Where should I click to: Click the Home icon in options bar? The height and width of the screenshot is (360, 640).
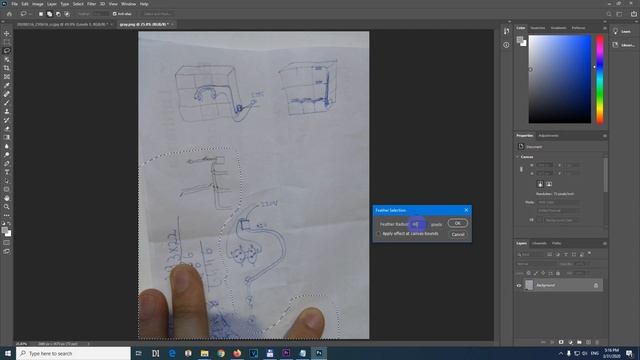9,14
